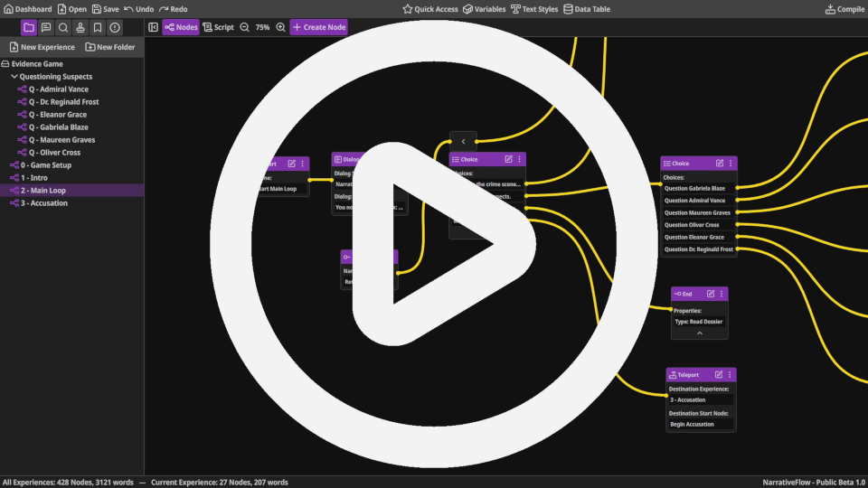Screen dimensions: 868x488
Task: Click the bookmarks icon in sidebar
Action: [x=98, y=28]
